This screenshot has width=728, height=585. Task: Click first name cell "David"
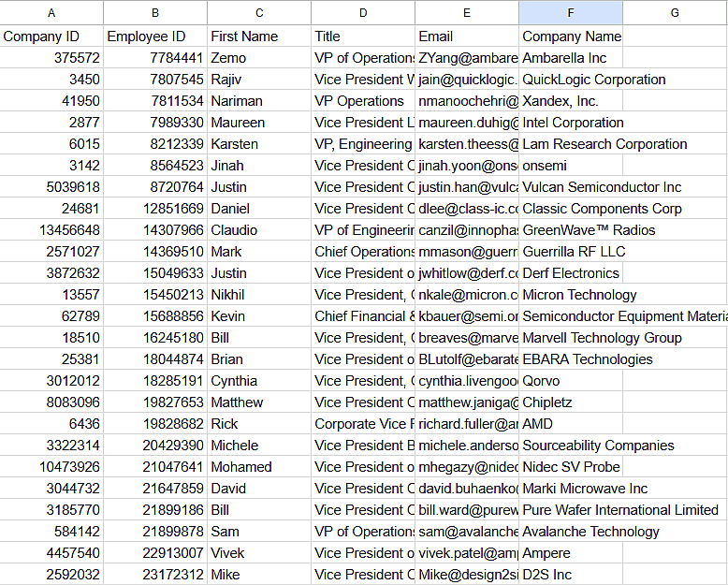click(x=259, y=489)
